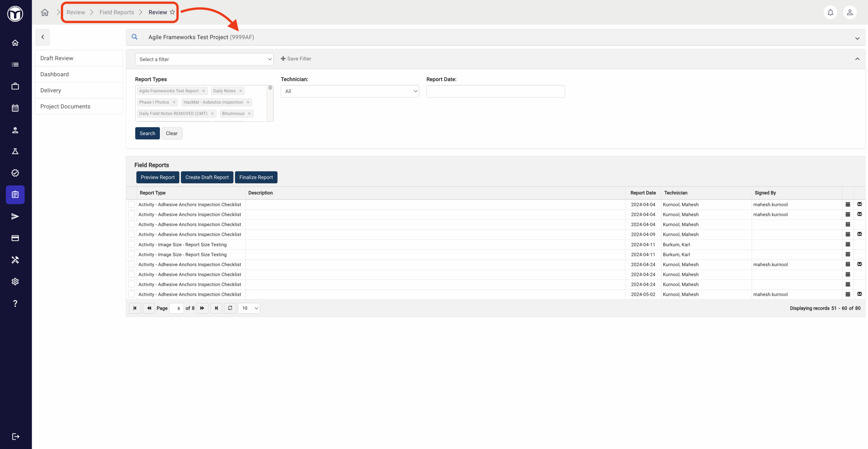The width and height of the screenshot is (868, 449).
Task: Click the envelope icon in the 2024-05-02 row
Action: (860, 294)
